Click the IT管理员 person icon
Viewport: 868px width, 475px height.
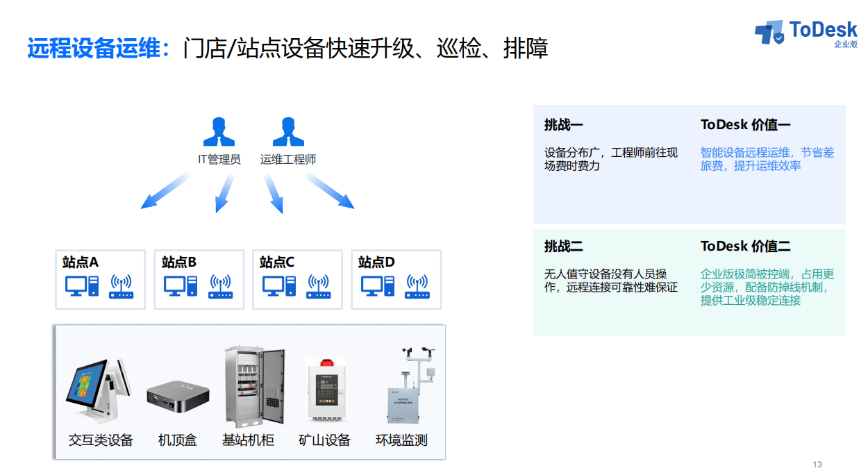click(219, 132)
